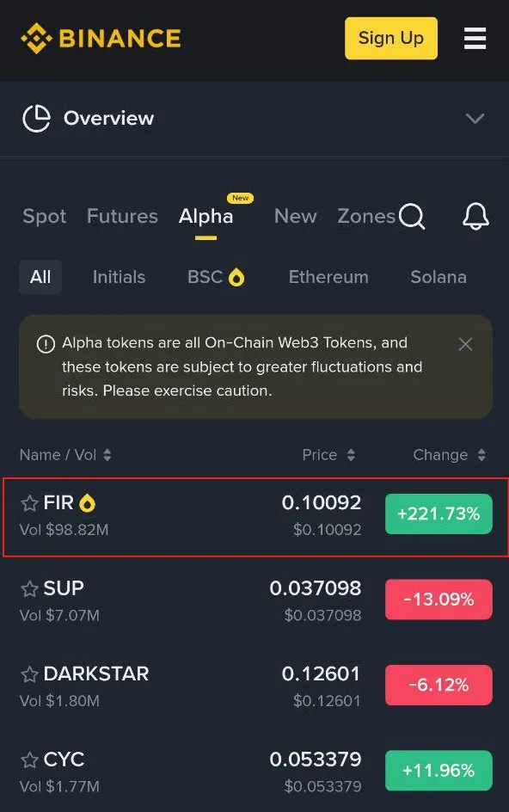Image resolution: width=509 pixels, height=812 pixels.
Task: Dismiss the Alpha tokens warning banner
Action: [x=465, y=344]
